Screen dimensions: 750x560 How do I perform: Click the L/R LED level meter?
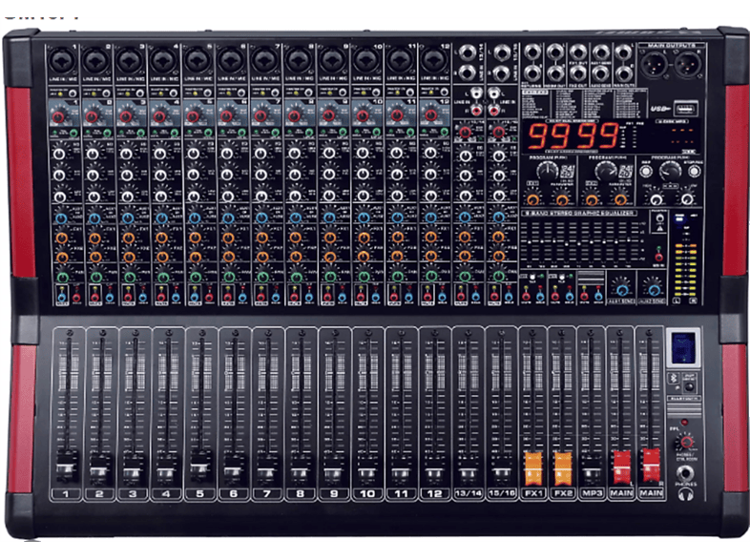pyautogui.click(x=685, y=271)
